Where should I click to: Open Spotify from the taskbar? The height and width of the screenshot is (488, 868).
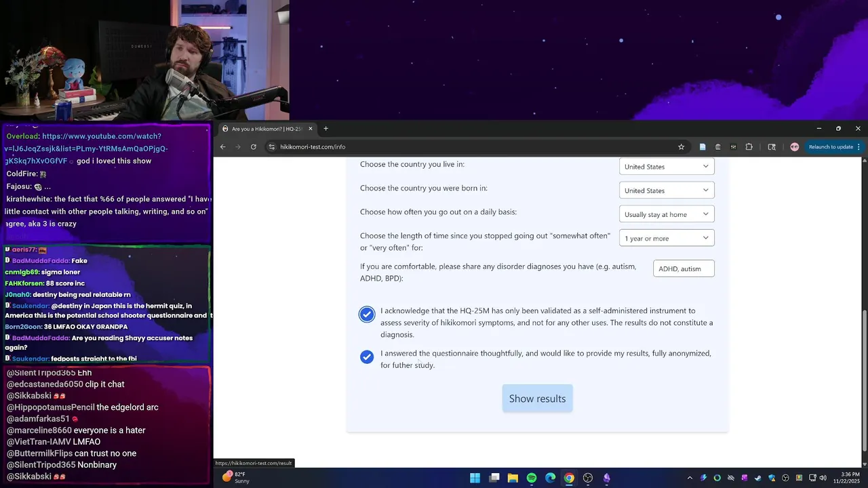pyautogui.click(x=532, y=478)
